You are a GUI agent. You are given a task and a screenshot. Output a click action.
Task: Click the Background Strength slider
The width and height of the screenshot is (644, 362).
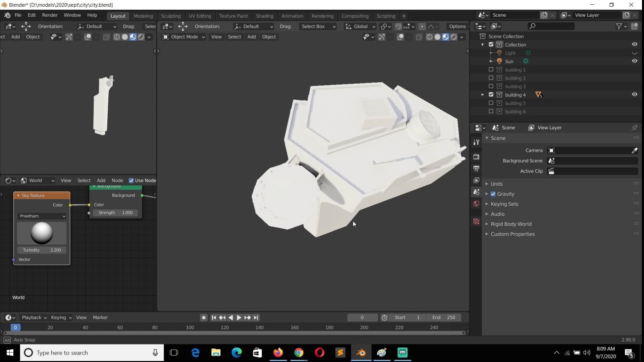click(115, 213)
